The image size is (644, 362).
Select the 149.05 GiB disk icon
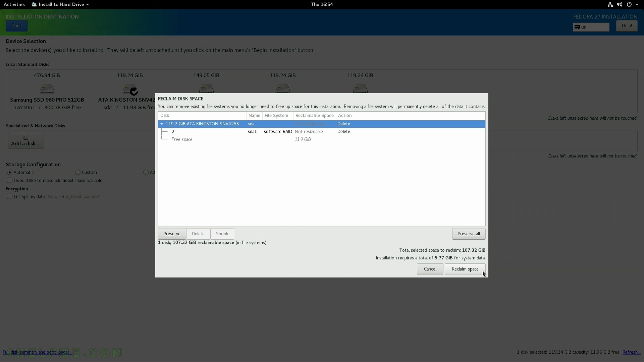(x=206, y=89)
